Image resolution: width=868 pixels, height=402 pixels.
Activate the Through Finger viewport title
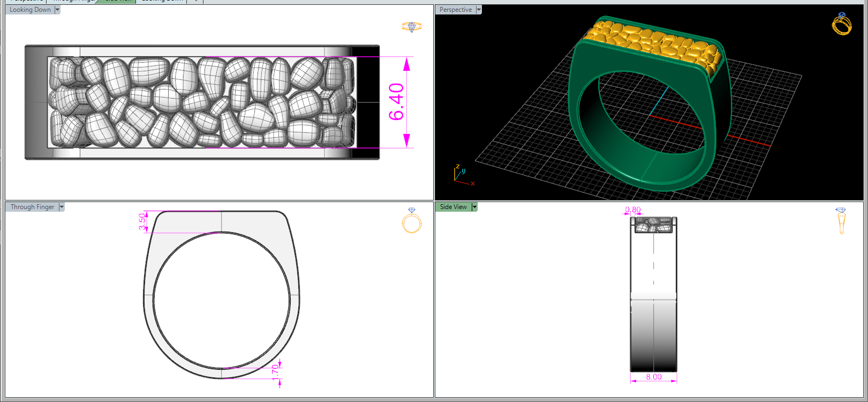(32, 207)
